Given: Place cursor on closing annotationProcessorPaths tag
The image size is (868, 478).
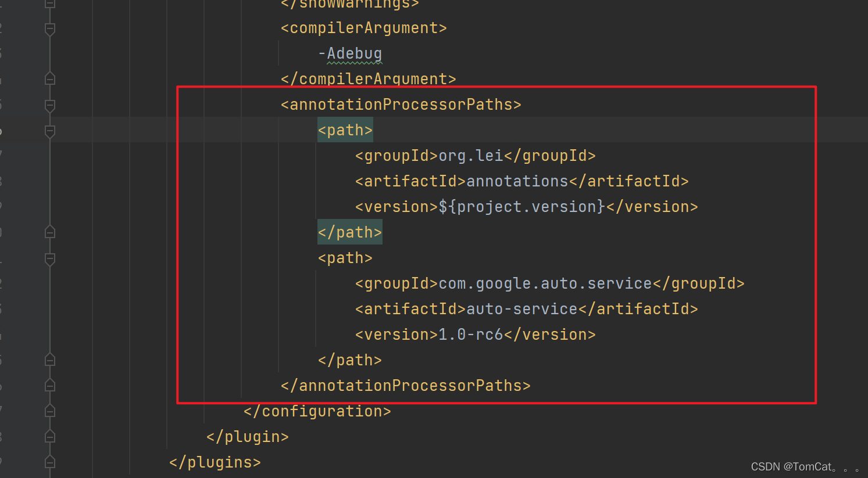Looking at the screenshot, I should click(406, 386).
